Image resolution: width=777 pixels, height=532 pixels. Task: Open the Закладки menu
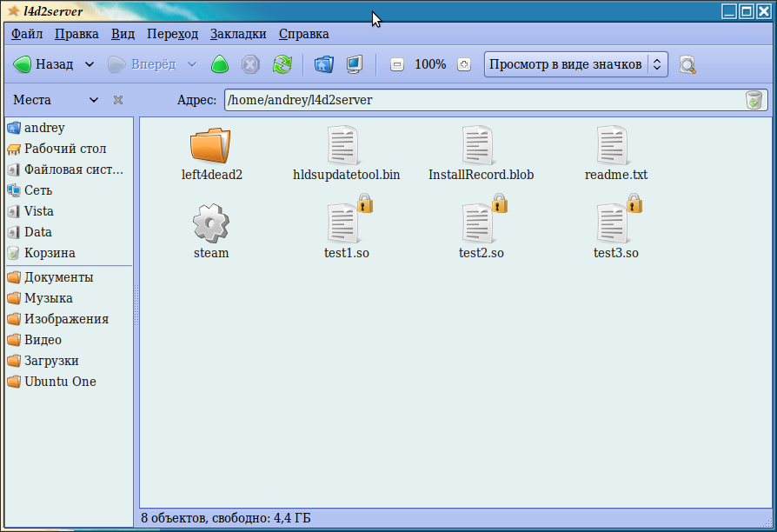[x=238, y=34]
